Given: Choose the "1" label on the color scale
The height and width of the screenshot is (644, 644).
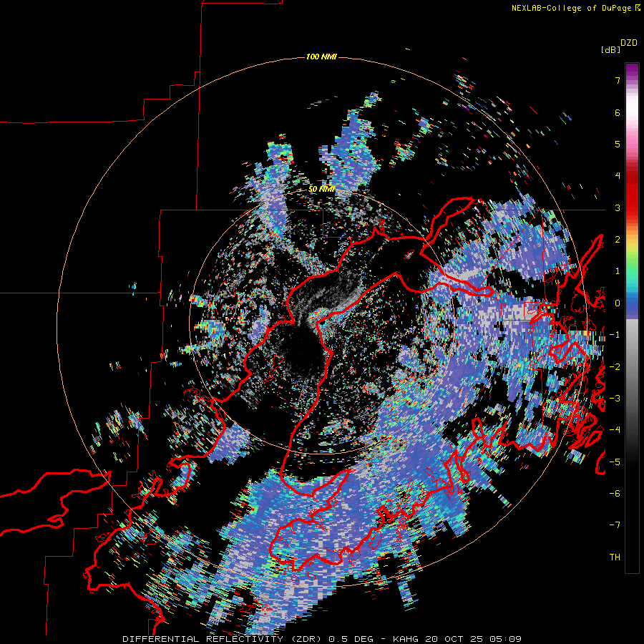Looking at the screenshot, I should [618, 271].
